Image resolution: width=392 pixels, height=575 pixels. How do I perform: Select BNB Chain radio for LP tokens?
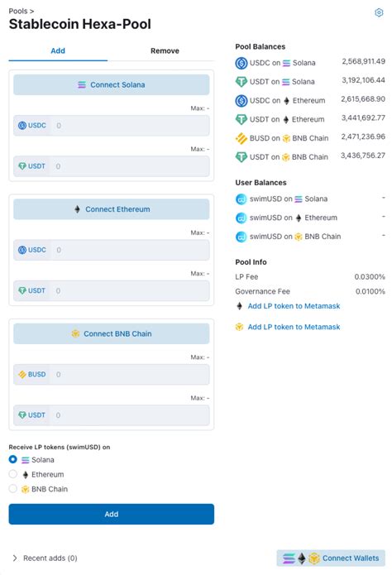(13, 489)
